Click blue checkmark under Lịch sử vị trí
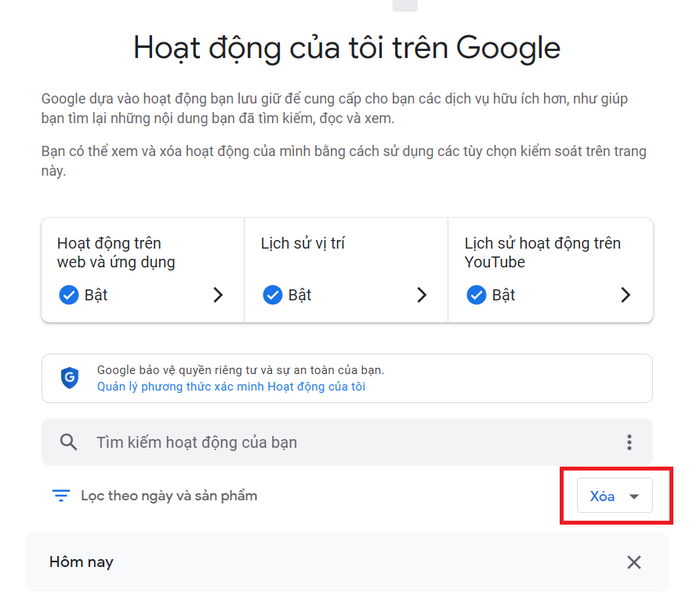Screen dimensions: 700x596 (272, 295)
